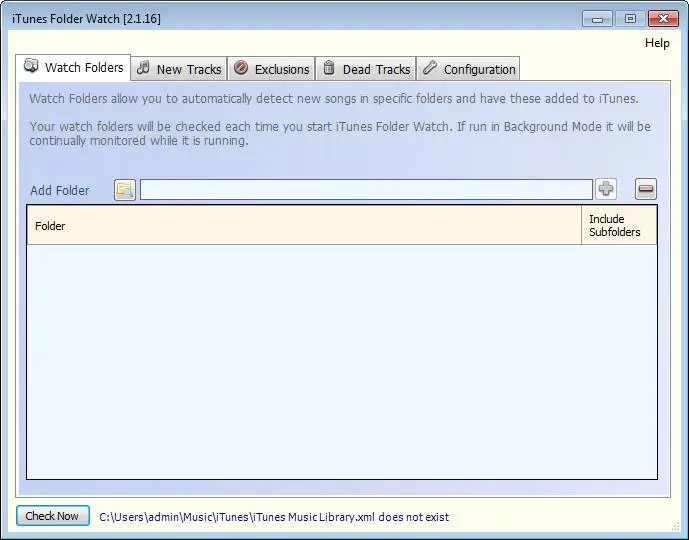Click the iTunes Music Library.xml status message
689x540 pixels.
274,517
